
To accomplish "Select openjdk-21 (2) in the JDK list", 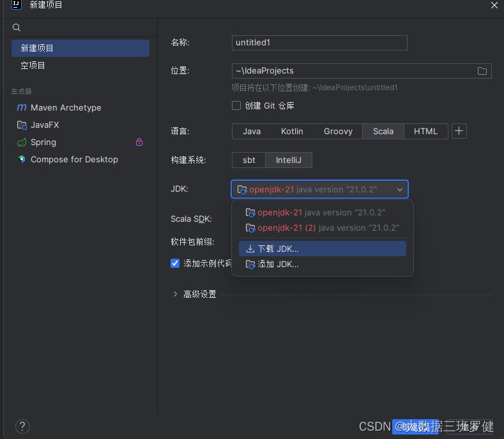I will click(323, 228).
